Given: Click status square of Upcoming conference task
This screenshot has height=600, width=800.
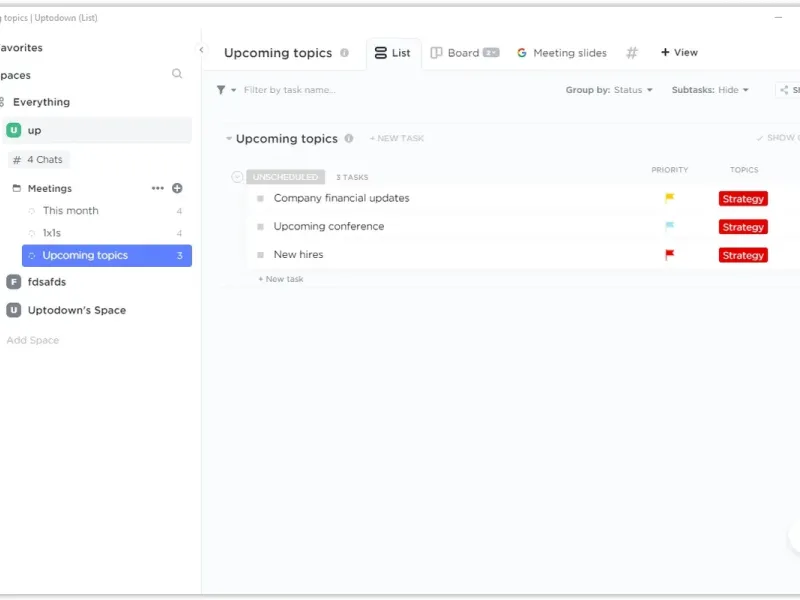Looking at the screenshot, I should click(260, 227).
